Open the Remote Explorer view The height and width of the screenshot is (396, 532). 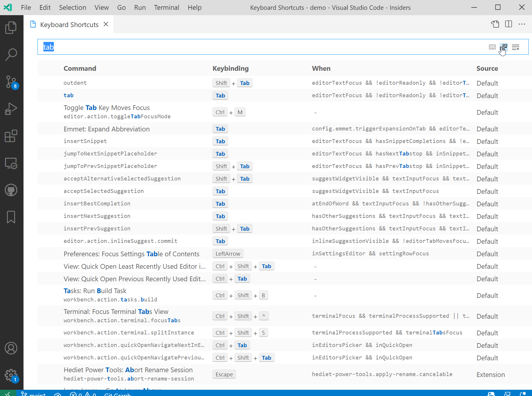pos(11,164)
